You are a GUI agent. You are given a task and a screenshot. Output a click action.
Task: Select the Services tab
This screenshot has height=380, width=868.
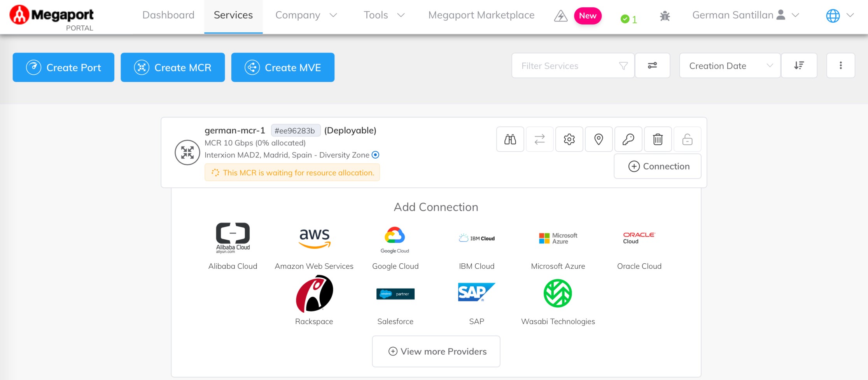233,15
